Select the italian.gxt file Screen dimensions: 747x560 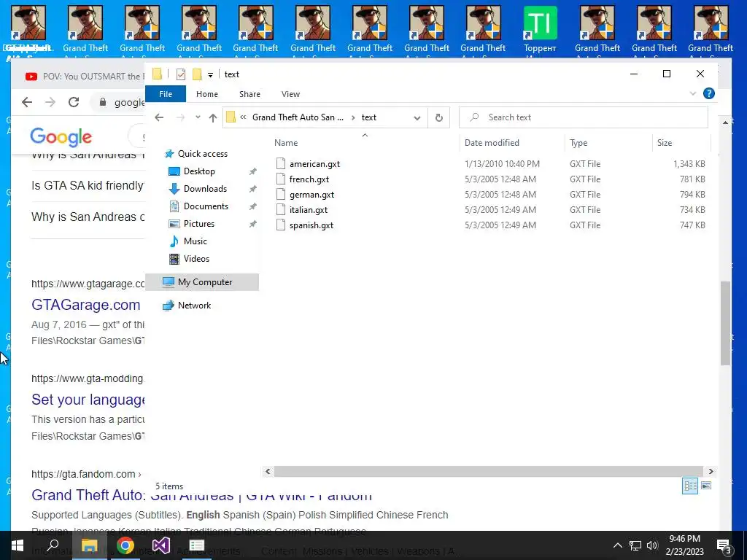pyautogui.click(x=309, y=209)
